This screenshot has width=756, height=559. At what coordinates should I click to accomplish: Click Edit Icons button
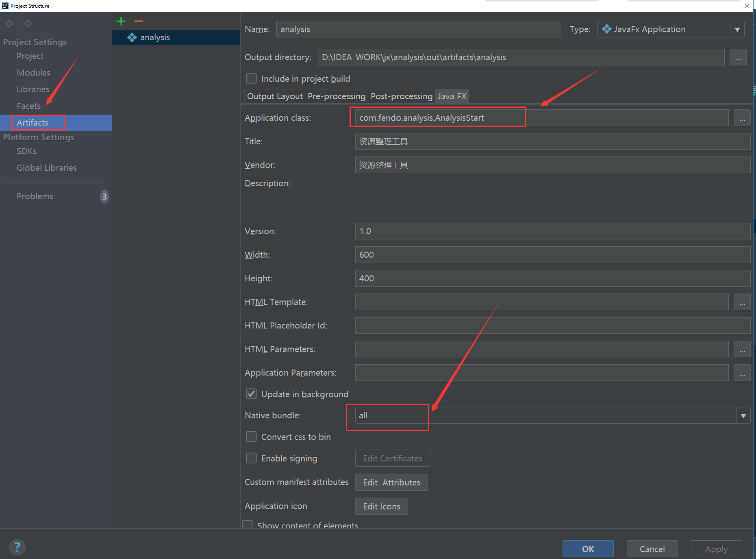tap(381, 506)
